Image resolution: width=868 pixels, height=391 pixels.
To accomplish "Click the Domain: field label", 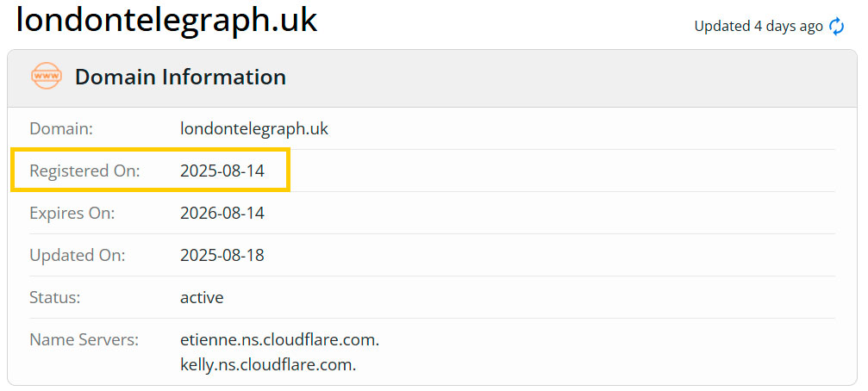I will pos(61,129).
